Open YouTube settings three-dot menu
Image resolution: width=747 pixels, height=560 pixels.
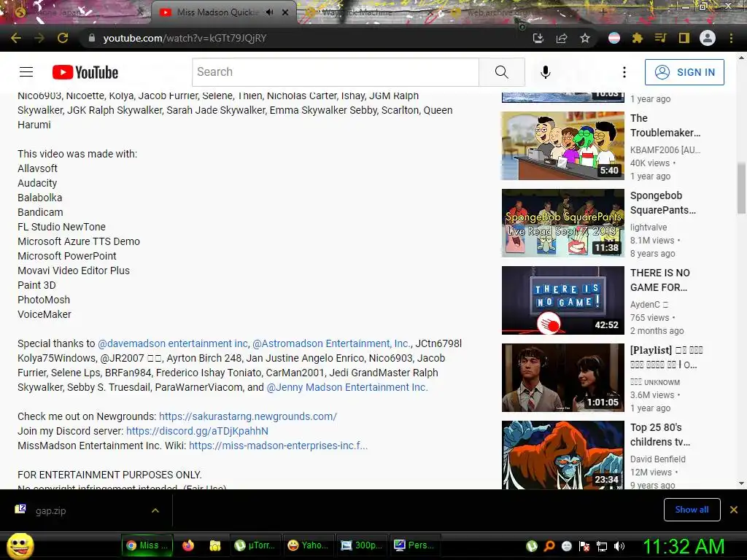[624, 72]
